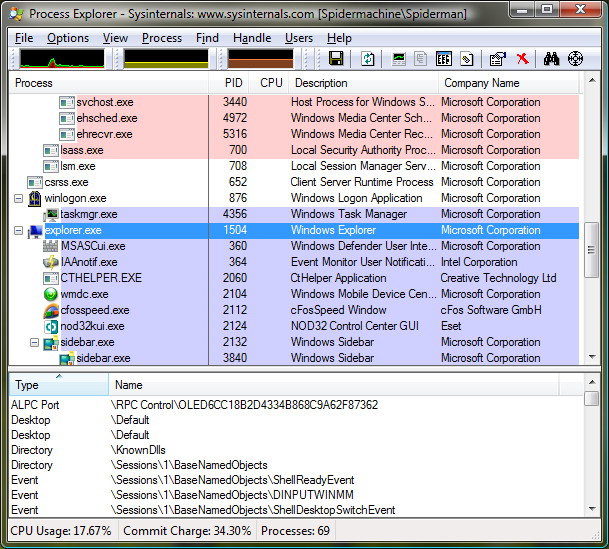Click the winlogon.exe icon
The image size is (609, 549).
coord(35,198)
